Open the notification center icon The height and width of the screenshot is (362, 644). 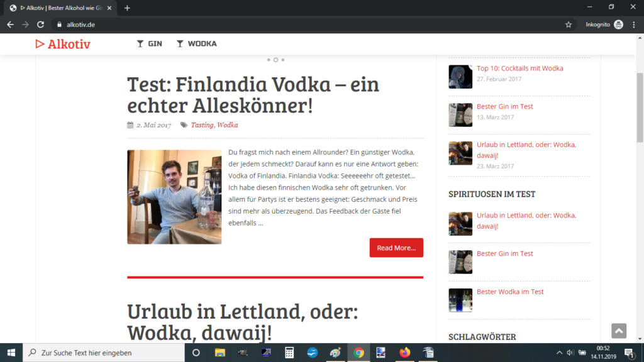pyautogui.click(x=629, y=353)
